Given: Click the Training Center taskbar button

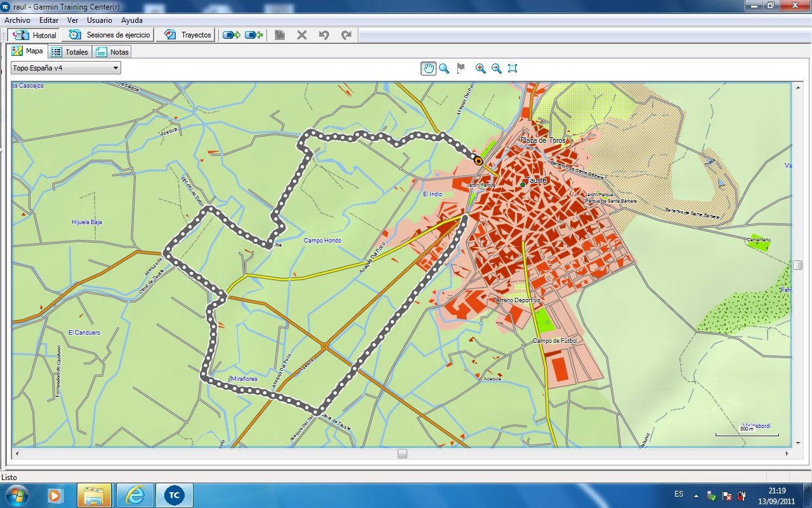Looking at the screenshot, I should coord(174,495).
